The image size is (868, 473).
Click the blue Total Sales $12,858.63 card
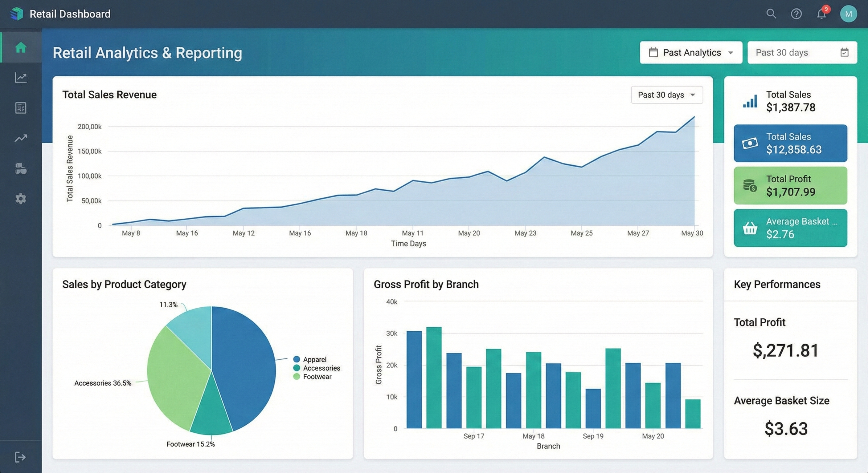click(x=790, y=143)
